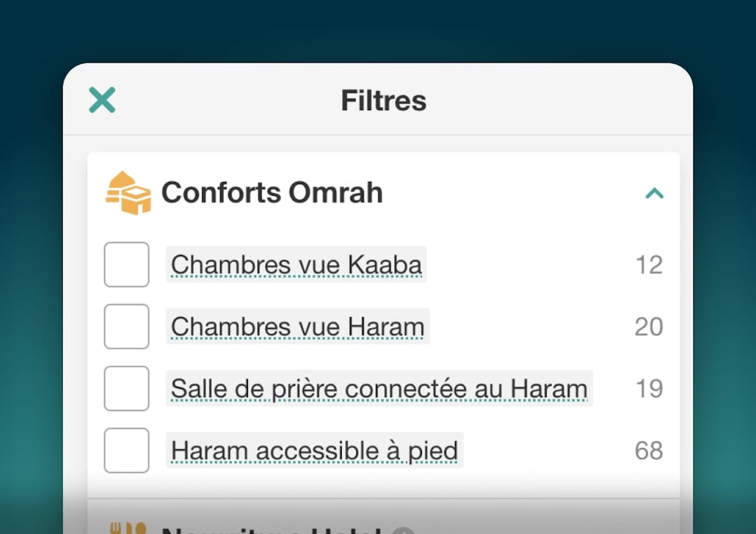Screen dimensions: 756x534
Task: Tick the Salle de prière connectée checkbox
Action: point(126,388)
